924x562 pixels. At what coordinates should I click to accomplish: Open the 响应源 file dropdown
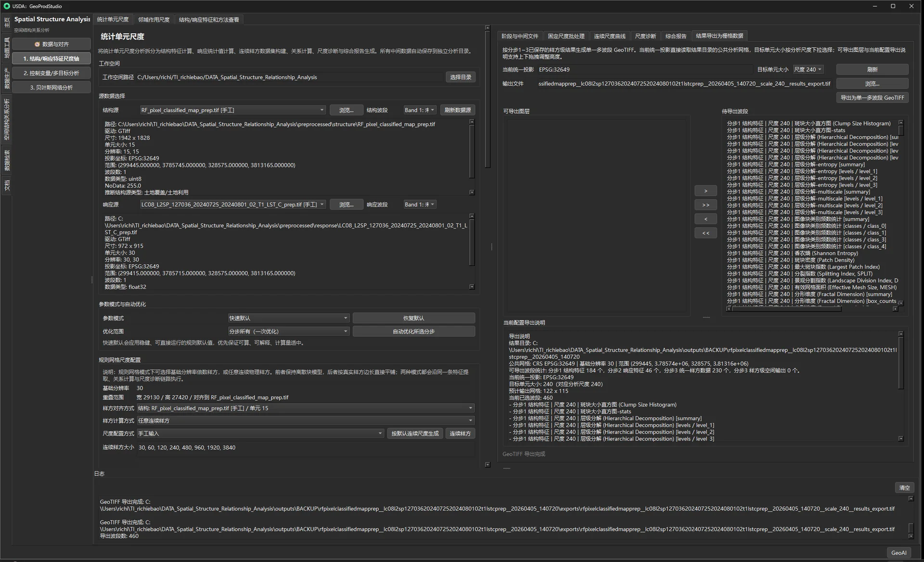(233, 204)
